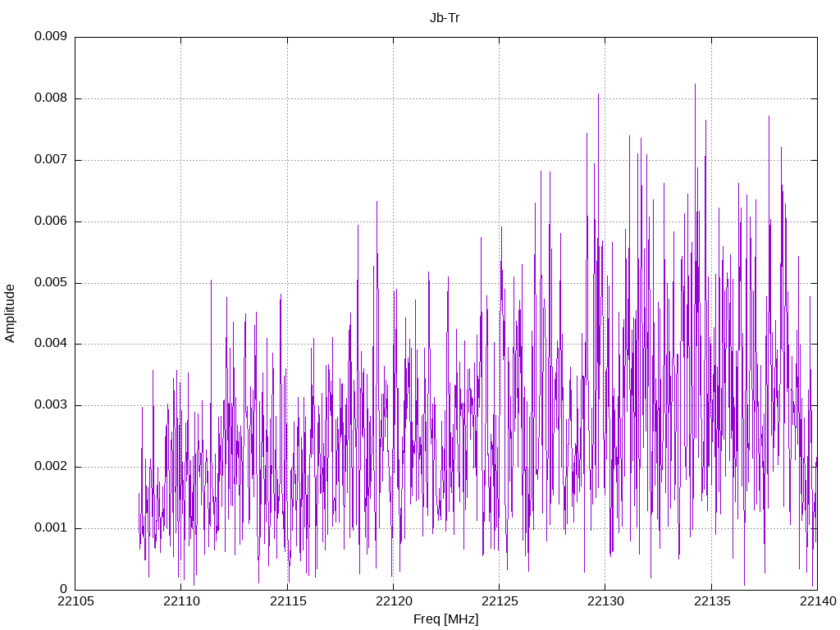Click y-axis tick value 0.007
The image size is (840, 630).
point(51,160)
